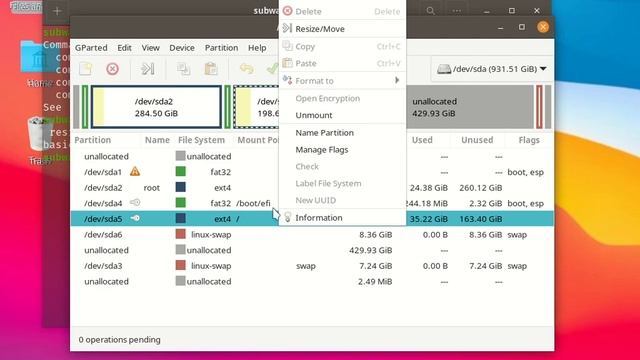Open Information from the context menu
Screen dimensions: 640x360
point(342,218)
